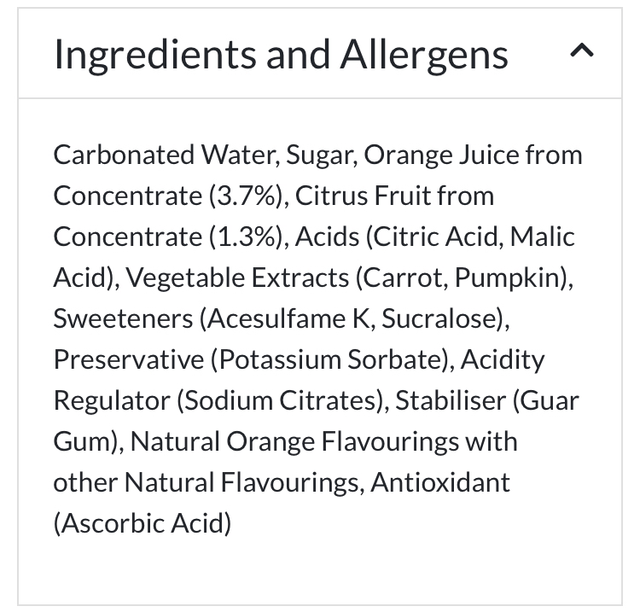Click the "(1.3%)" percentage text

tap(248, 237)
